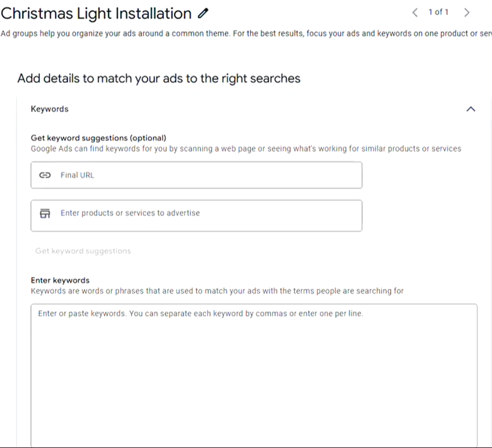
Task: Click the 'Get keyword suggestions (optional)' label
Action: [x=99, y=138]
